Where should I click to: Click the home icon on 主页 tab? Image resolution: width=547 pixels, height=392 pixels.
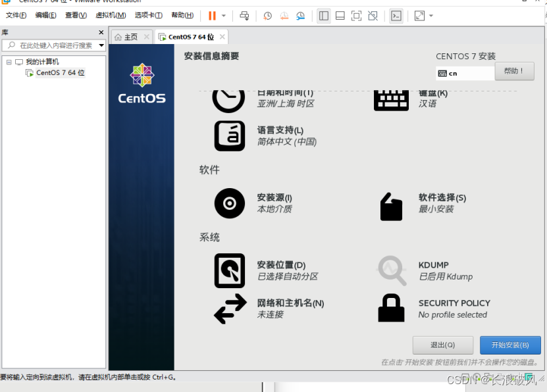[118, 37]
